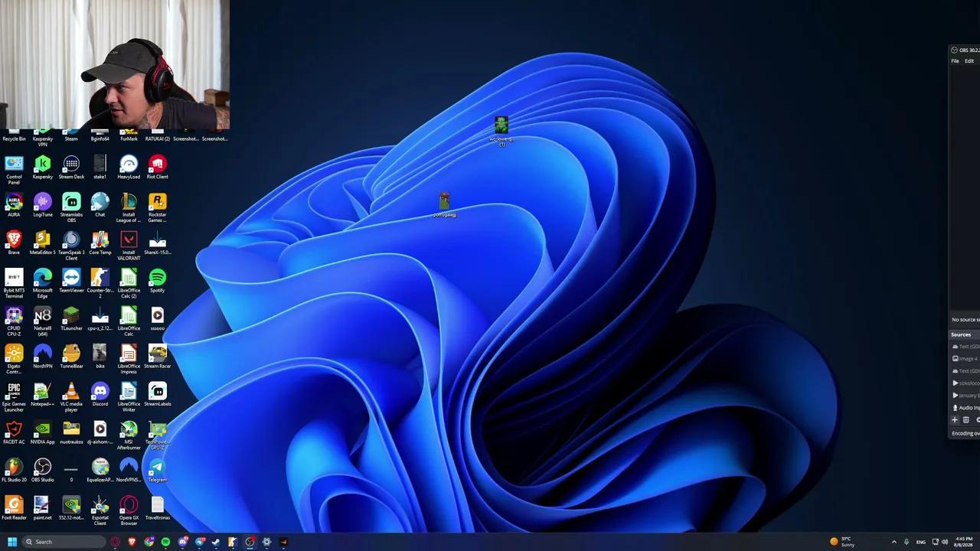
Task: Select the Install League of Legends icon
Action: pyautogui.click(x=129, y=208)
